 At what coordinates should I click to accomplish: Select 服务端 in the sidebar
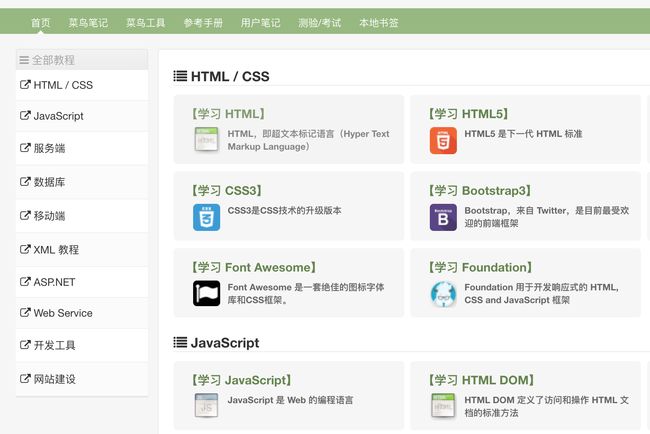82,148
